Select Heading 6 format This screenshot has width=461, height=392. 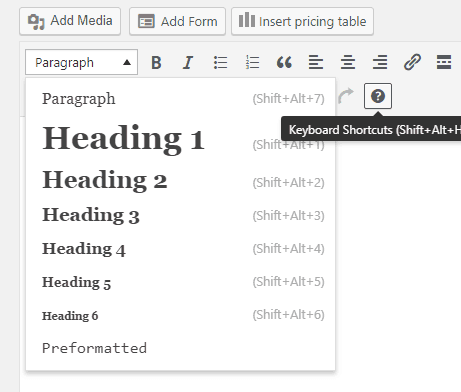point(180,315)
